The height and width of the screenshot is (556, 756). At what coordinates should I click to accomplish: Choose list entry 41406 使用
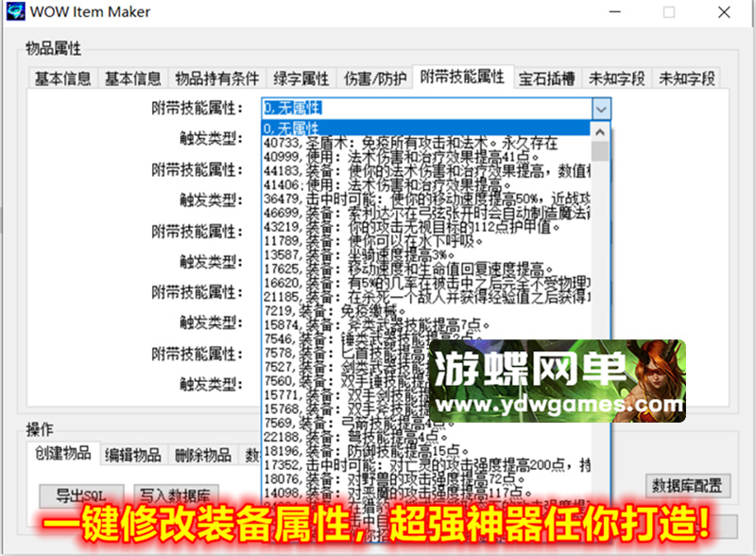point(426,184)
